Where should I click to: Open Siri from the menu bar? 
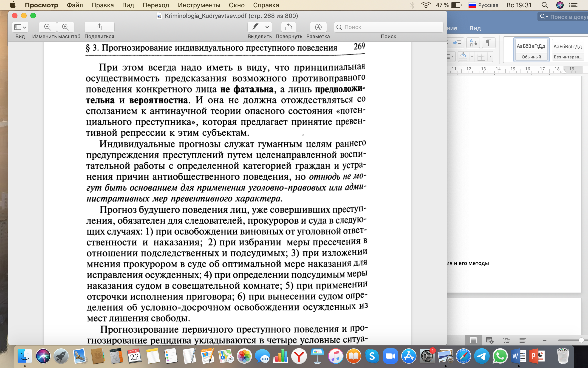click(x=560, y=5)
